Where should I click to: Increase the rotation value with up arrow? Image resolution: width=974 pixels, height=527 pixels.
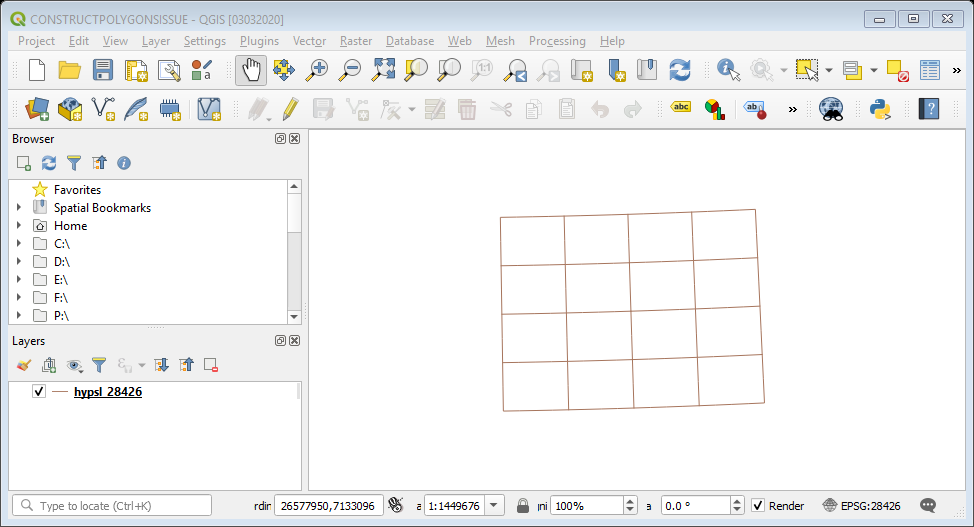pos(737,501)
